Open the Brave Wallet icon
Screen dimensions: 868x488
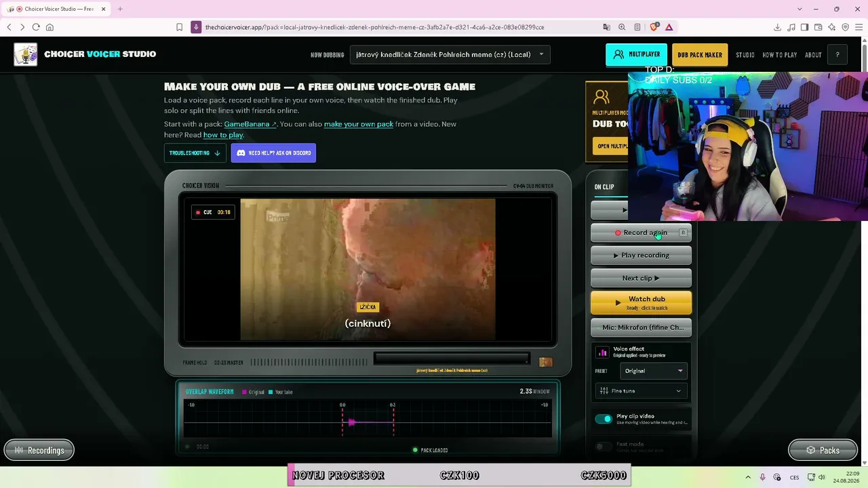click(x=818, y=27)
